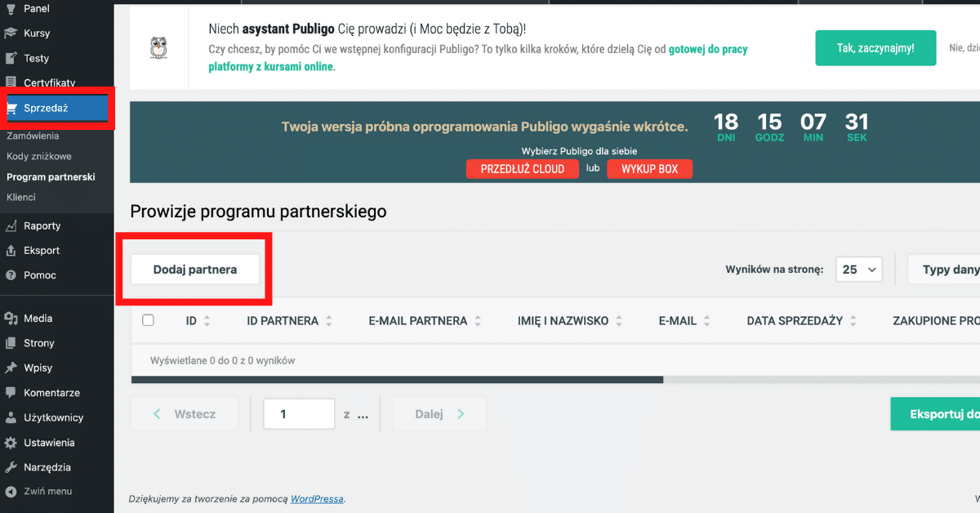Open the Ustawienia menu label
The height and width of the screenshot is (513, 980).
pyautogui.click(x=49, y=443)
